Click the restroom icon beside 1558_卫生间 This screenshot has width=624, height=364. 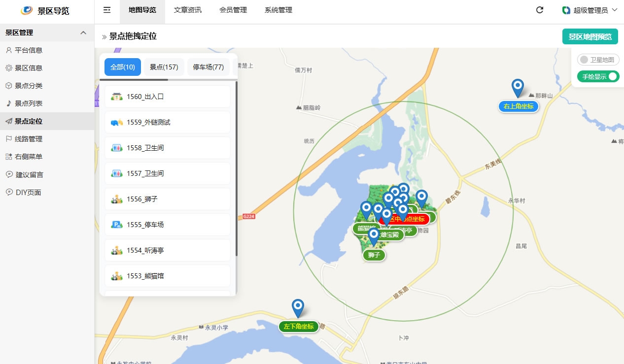click(x=117, y=148)
